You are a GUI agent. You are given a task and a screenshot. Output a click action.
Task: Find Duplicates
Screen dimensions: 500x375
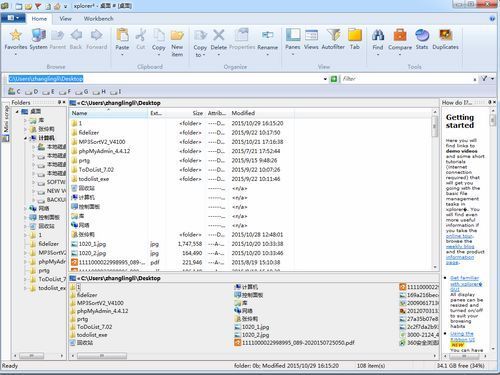[445, 40]
